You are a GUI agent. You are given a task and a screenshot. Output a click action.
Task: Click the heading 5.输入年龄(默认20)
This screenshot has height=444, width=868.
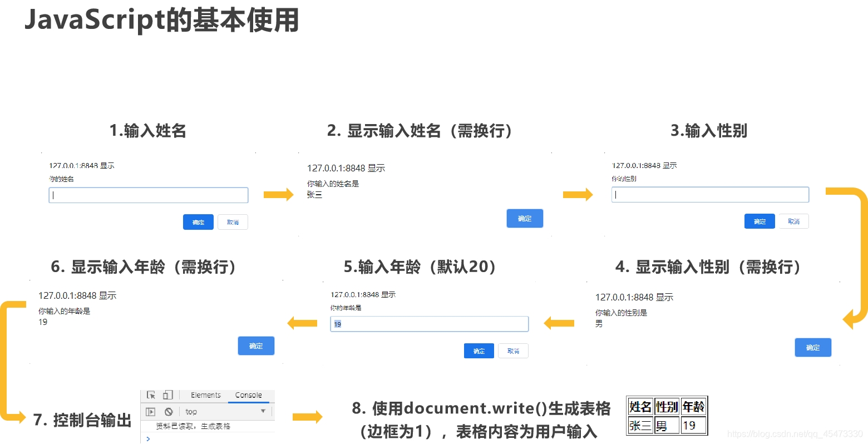(421, 267)
